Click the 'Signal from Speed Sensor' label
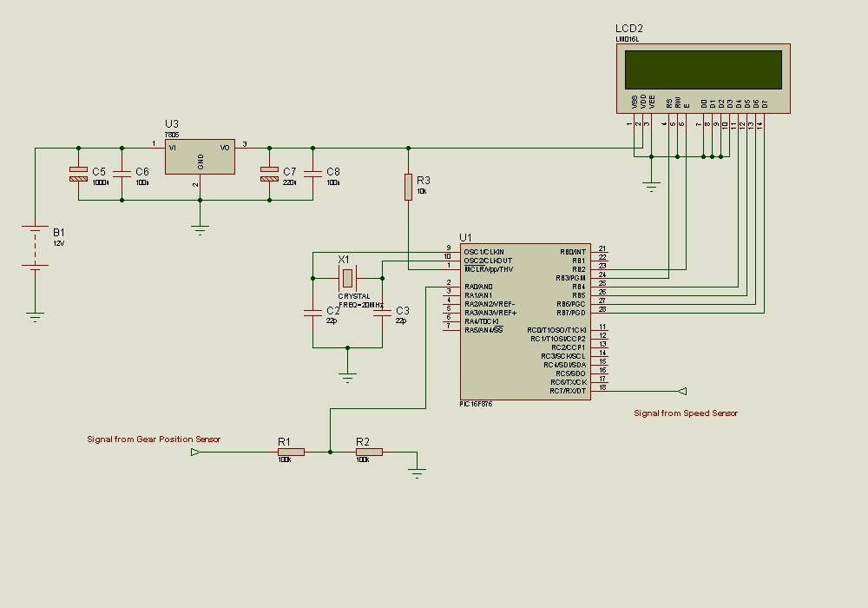The width and height of the screenshot is (868, 608). 686,413
